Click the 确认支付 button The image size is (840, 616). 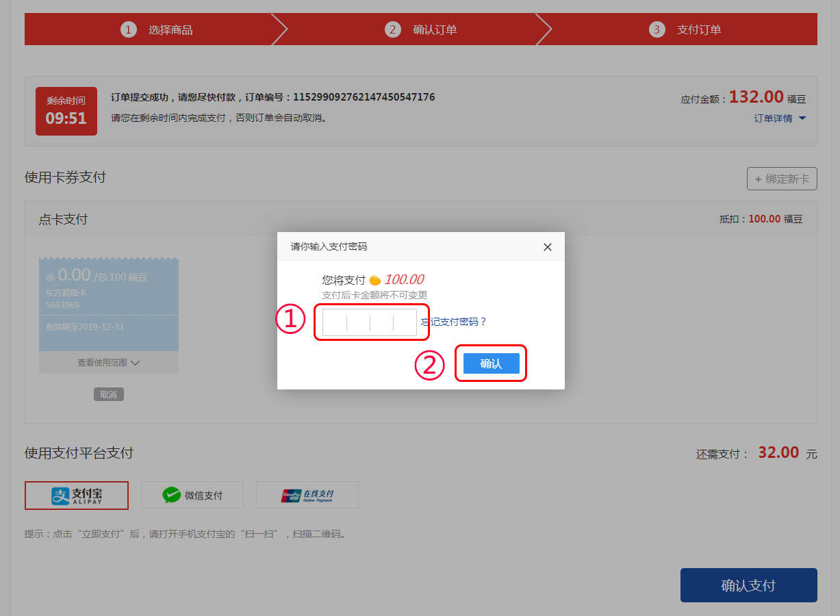click(x=748, y=585)
